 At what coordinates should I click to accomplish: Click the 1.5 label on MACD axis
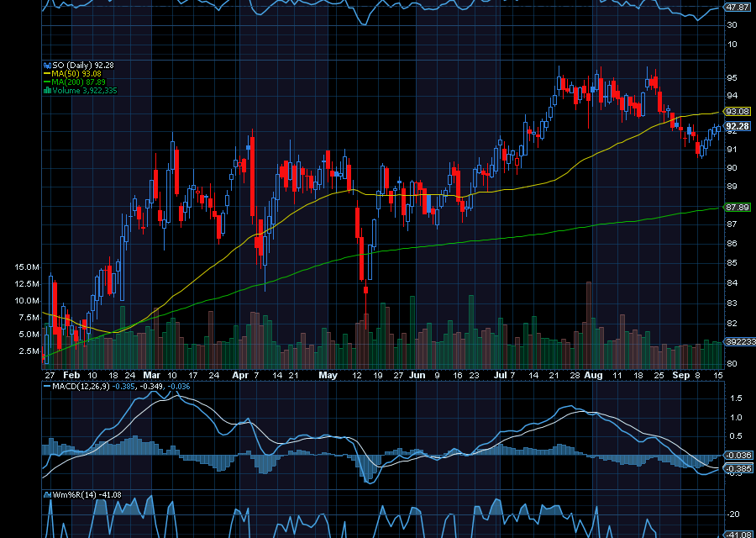click(736, 398)
